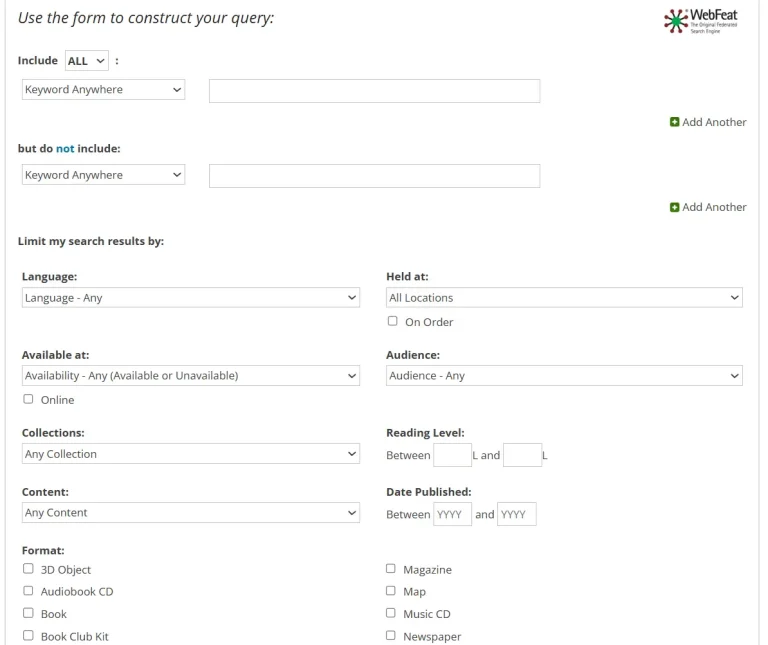
Task: Click the 'do not include' text field
Action: coord(375,176)
